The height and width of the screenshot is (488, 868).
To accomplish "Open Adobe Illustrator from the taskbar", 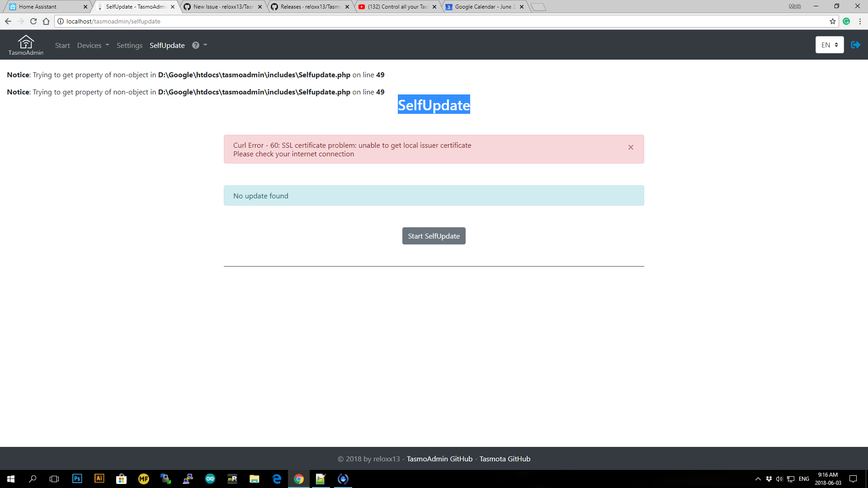I will coord(99,479).
